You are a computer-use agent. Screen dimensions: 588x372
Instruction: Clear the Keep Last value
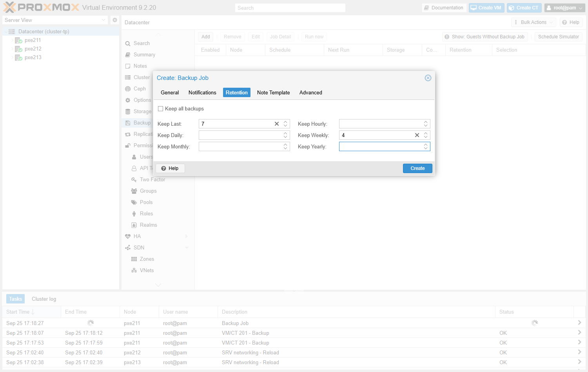[277, 124]
